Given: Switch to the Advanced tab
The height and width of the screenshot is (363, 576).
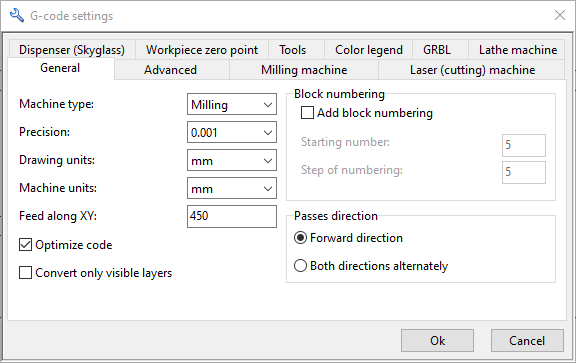Looking at the screenshot, I should click(171, 69).
